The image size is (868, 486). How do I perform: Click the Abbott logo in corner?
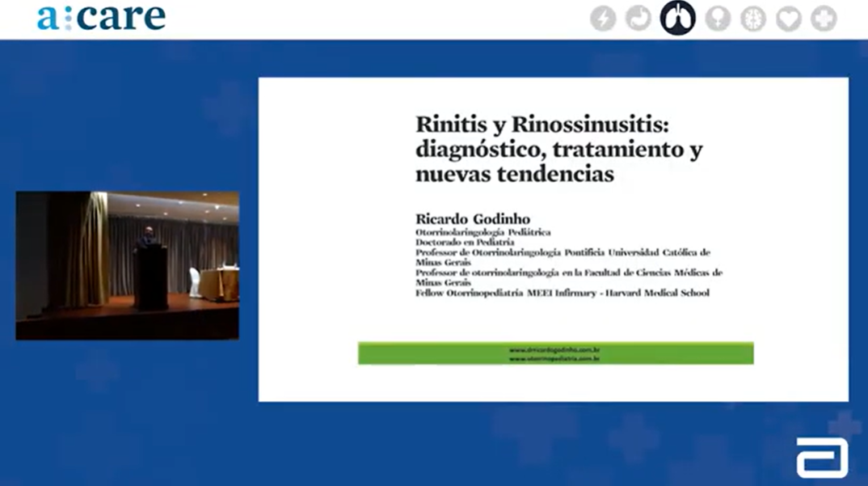(x=822, y=458)
